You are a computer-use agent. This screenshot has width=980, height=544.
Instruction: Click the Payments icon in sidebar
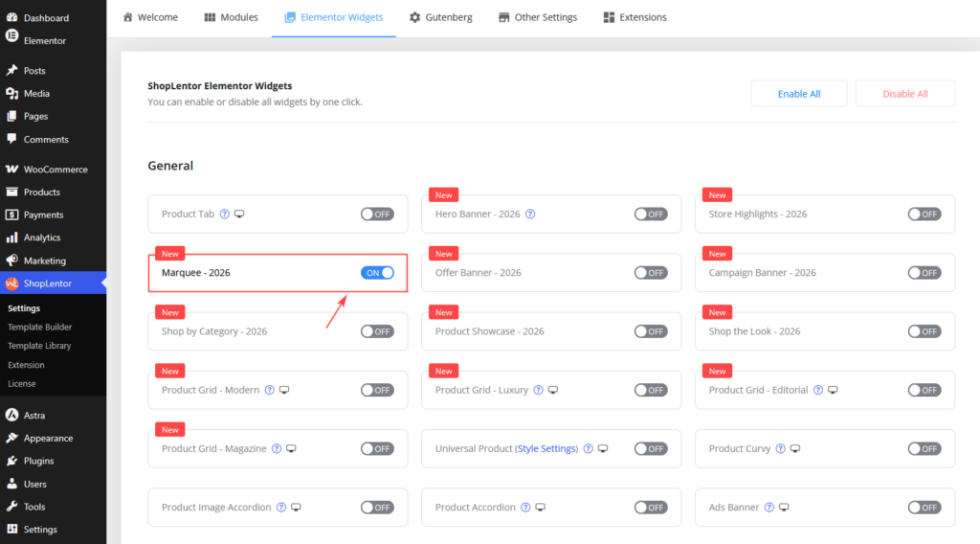[x=11, y=215]
